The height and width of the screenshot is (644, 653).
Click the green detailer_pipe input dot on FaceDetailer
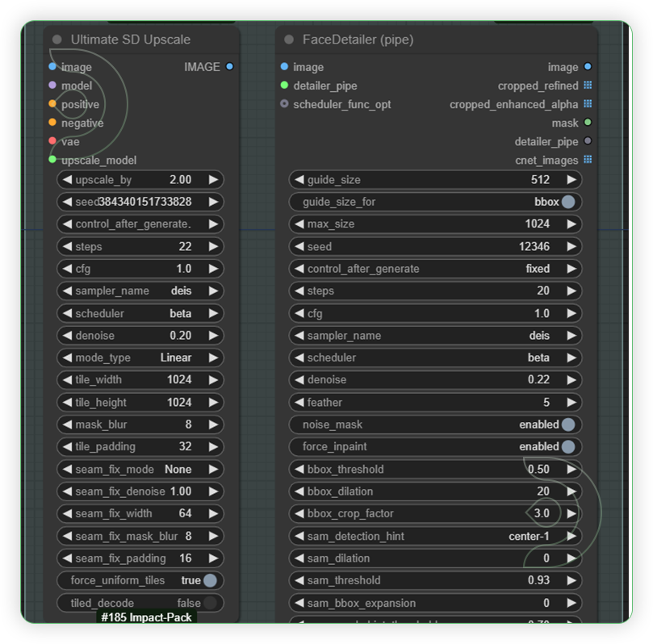click(284, 86)
